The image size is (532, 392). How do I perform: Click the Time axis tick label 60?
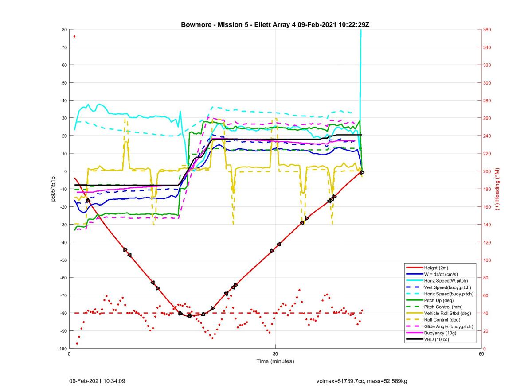click(x=481, y=354)
